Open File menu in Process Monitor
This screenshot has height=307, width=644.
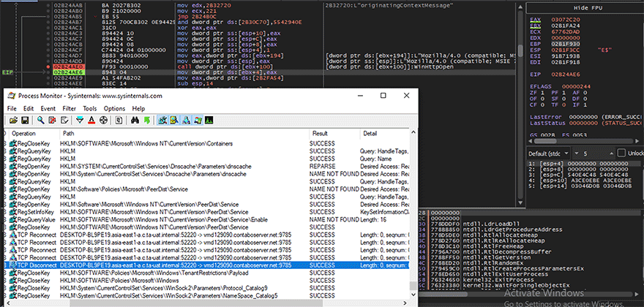12,109
